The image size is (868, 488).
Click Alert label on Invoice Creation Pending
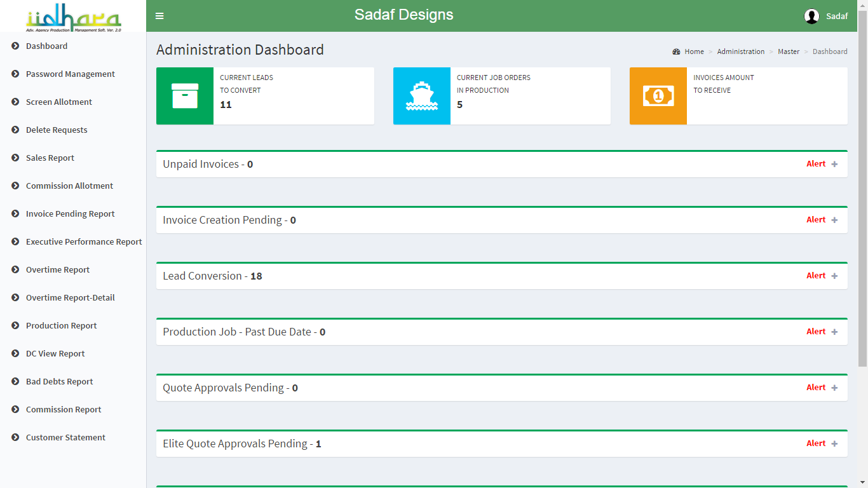(x=816, y=220)
